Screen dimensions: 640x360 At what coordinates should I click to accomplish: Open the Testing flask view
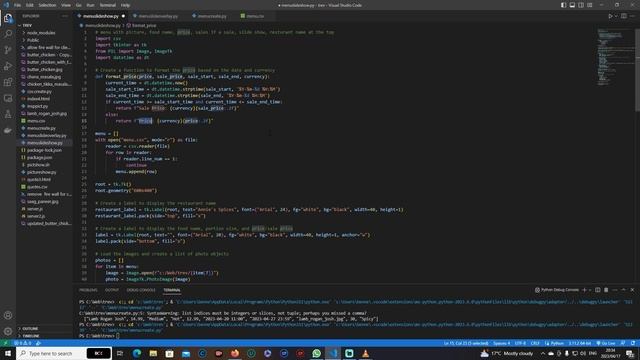(x=8, y=114)
